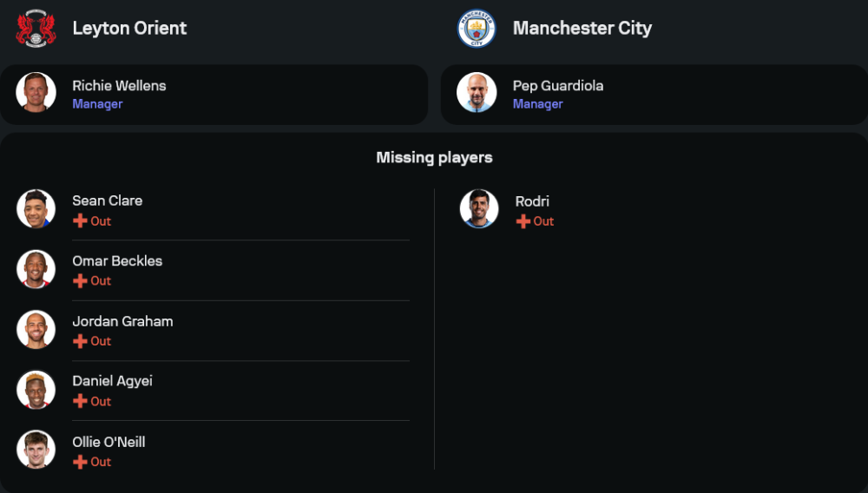This screenshot has height=493, width=868.
Task: Click the Leyton Orient club crest
Action: tap(36, 28)
